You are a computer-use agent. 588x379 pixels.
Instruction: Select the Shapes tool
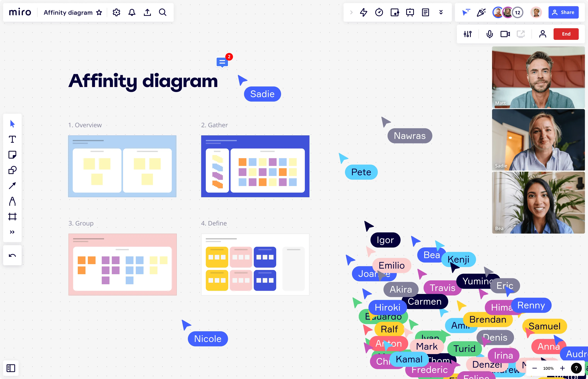coord(12,170)
